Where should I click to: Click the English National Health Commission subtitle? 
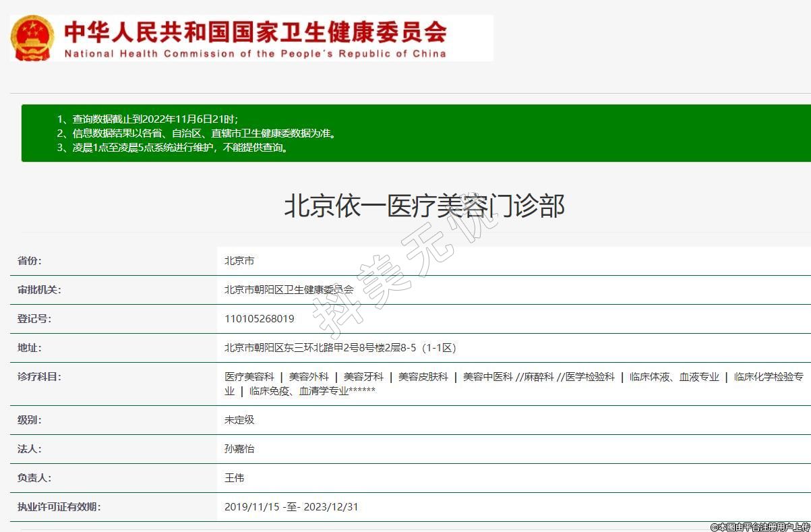coord(255,54)
